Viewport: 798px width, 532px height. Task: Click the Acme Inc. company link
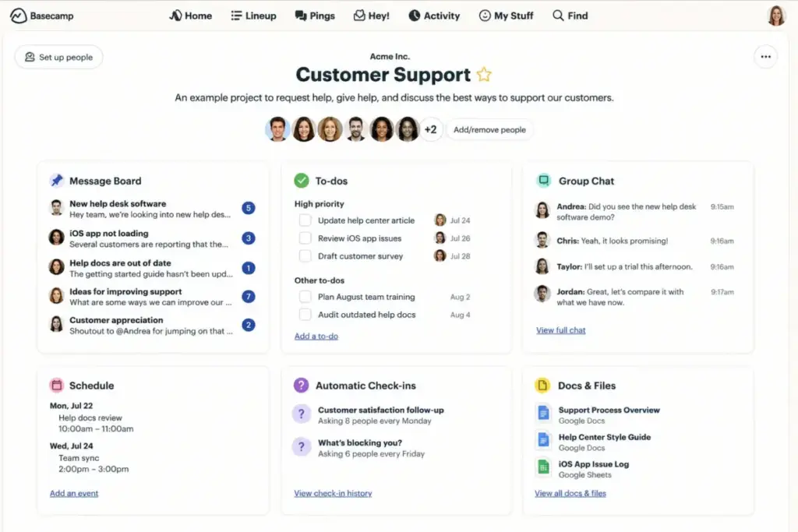point(390,56)
